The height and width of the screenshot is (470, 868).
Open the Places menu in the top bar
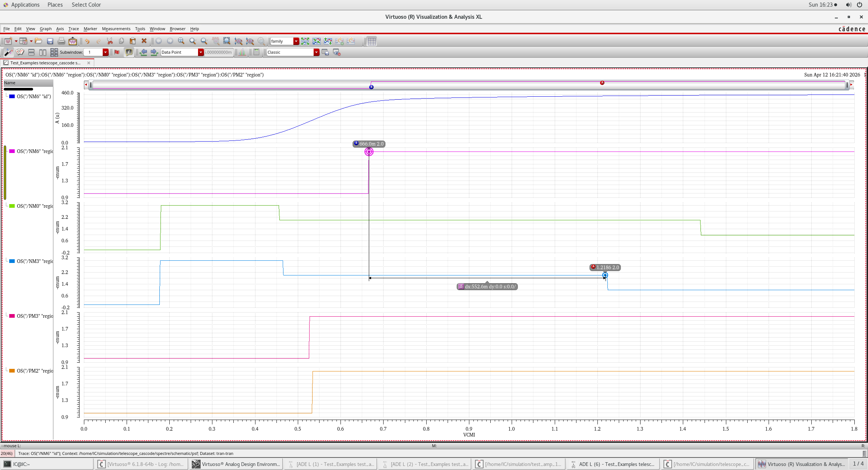[x=55, y=5]
